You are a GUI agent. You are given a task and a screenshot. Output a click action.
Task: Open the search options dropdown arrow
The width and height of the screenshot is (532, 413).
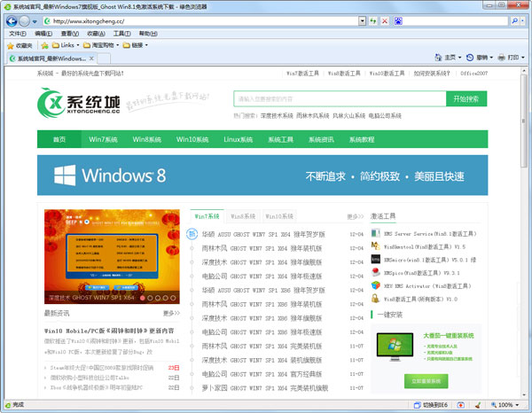click(522, 21)
